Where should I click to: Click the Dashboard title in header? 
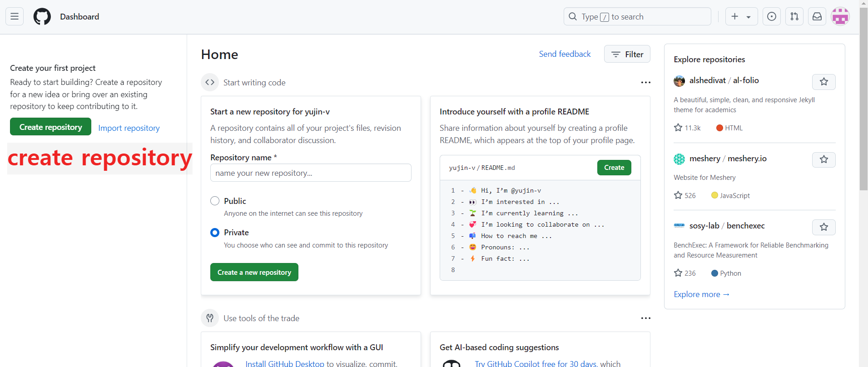tap(79, 17)
